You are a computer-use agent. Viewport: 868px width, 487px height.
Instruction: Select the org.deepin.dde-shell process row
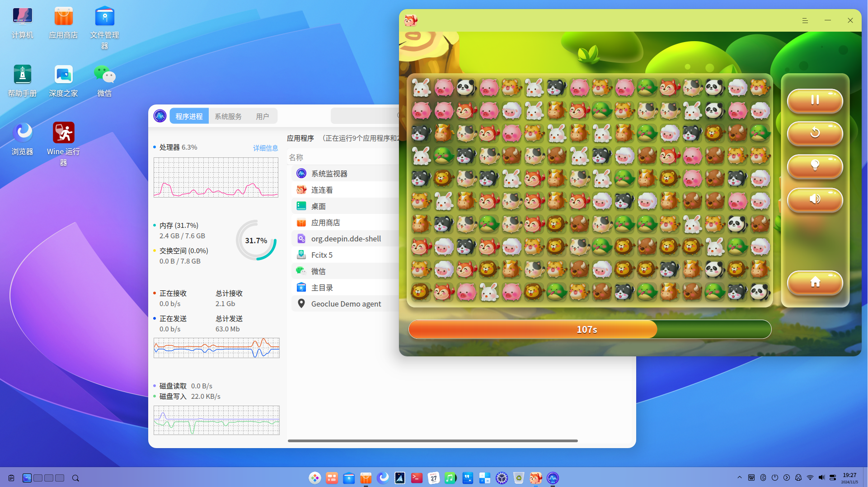point(345,239)
